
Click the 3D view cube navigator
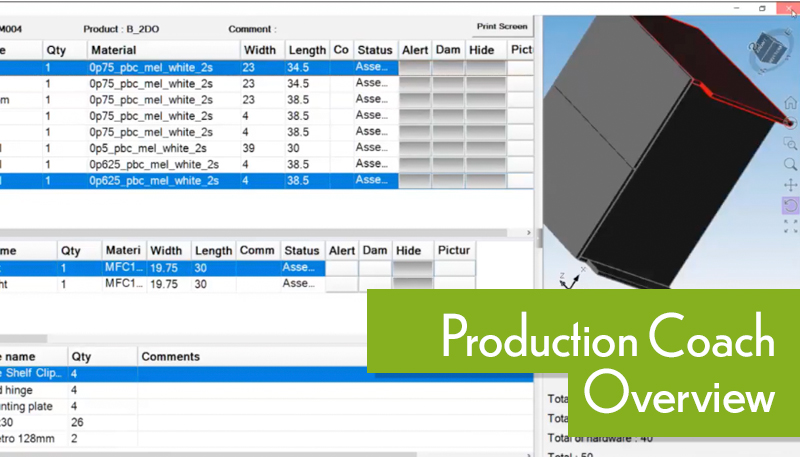tap(769, 50)
